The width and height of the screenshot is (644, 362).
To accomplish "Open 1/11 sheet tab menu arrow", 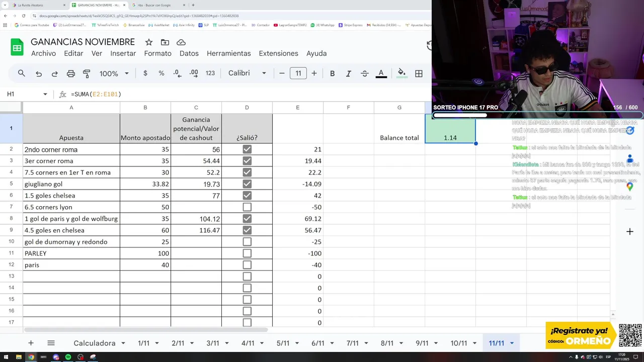I will (157, 343).
